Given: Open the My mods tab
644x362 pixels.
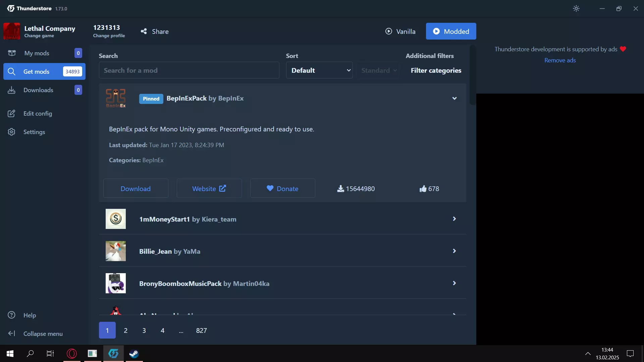Looking at the screenshot, I should [x=37, y=53].
